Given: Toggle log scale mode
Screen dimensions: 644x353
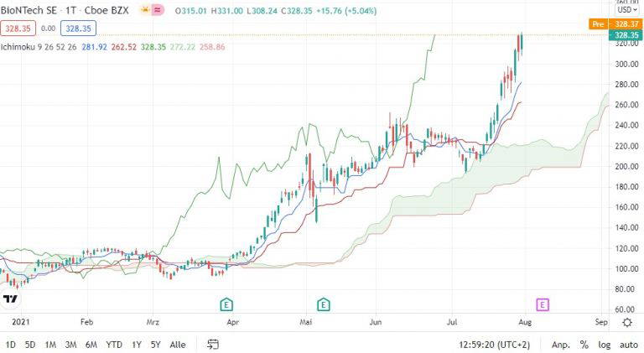Looking at the screenshot, I should tap(604, 345).
